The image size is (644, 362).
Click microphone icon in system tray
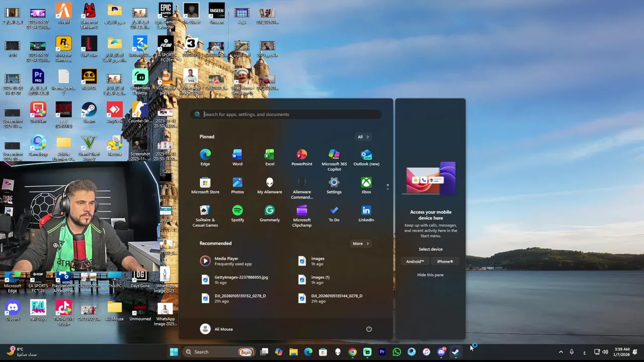coord(572,352)
